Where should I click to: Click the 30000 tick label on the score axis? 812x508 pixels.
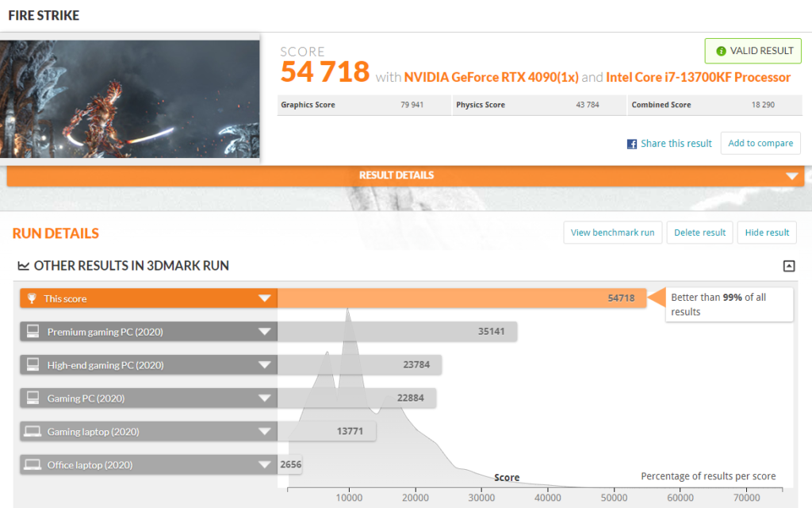481,498
